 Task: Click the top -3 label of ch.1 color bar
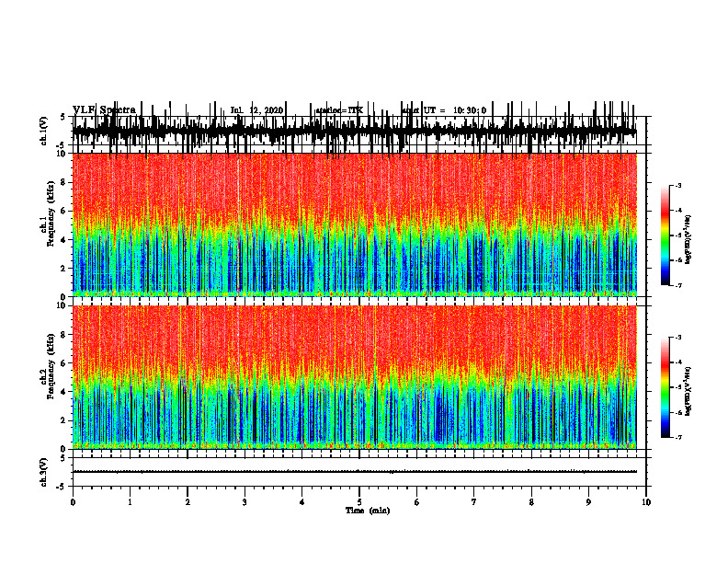678,186
